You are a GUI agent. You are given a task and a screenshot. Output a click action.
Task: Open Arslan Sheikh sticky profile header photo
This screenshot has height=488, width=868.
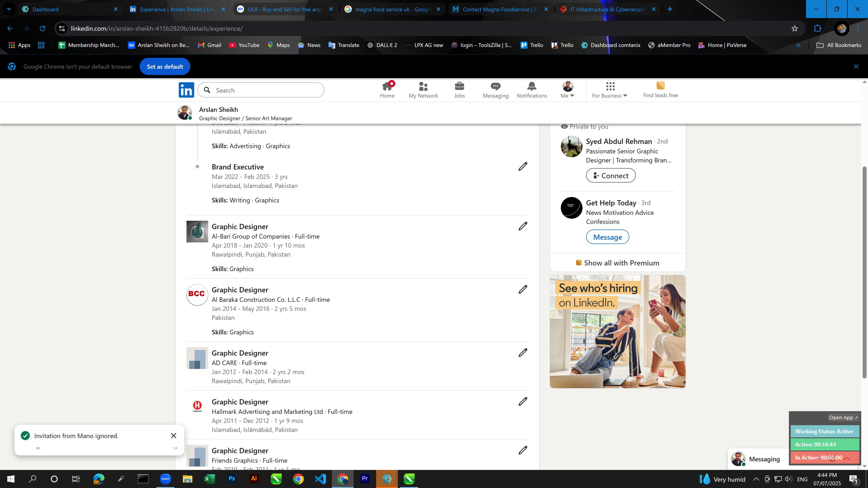[184, 113]
